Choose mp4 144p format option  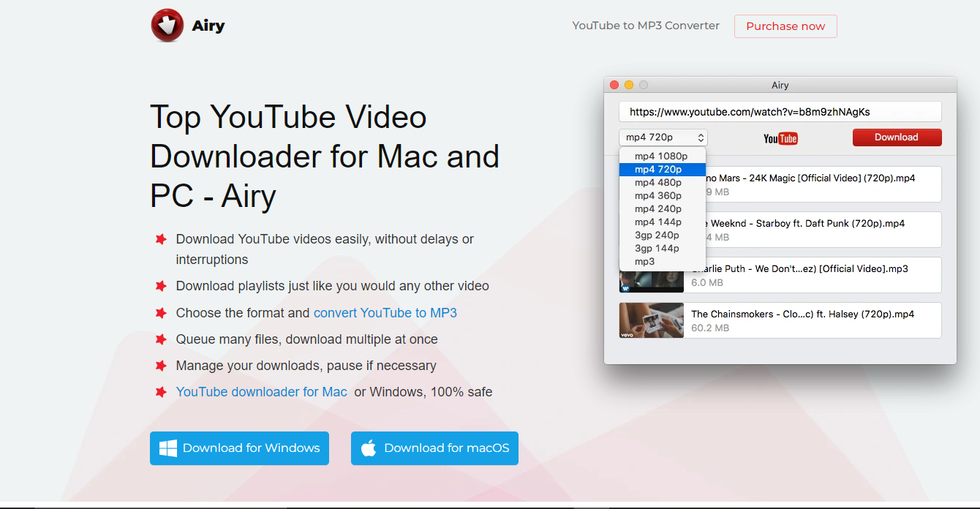662,222
